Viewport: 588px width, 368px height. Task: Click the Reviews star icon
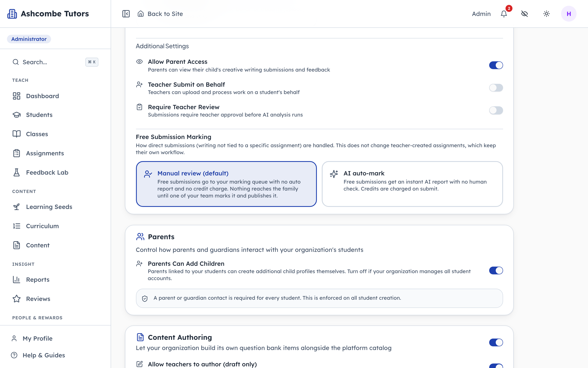17,299
